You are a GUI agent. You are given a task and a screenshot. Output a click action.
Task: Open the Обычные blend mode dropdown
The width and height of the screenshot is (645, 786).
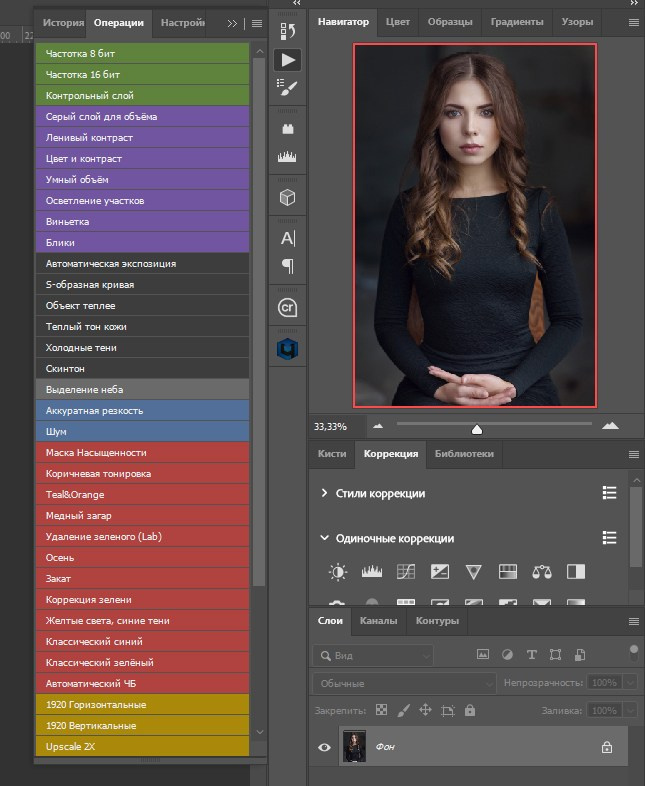coord(404,683)
